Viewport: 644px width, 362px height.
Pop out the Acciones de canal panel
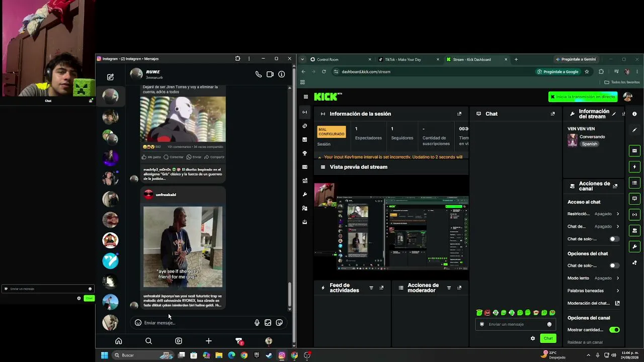[x=615, y=187]
